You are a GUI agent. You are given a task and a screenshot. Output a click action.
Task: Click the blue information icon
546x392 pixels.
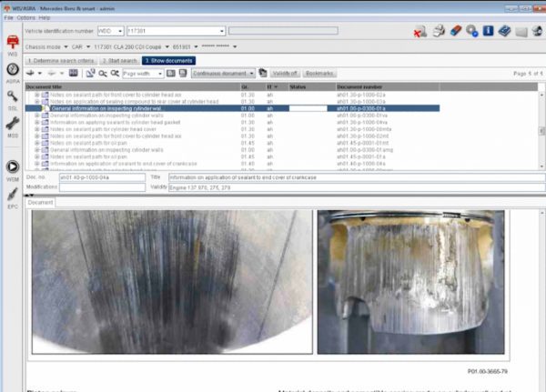coord(488,31)
